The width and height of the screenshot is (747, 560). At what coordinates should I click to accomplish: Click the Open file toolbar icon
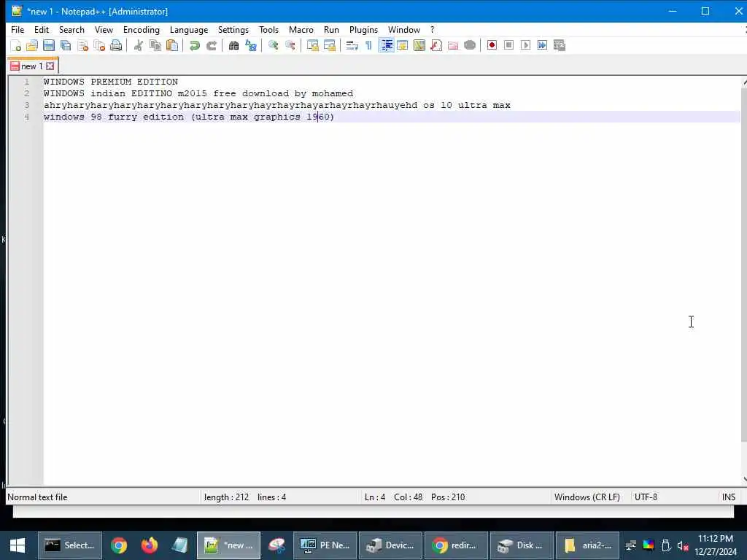coord(32,45)
